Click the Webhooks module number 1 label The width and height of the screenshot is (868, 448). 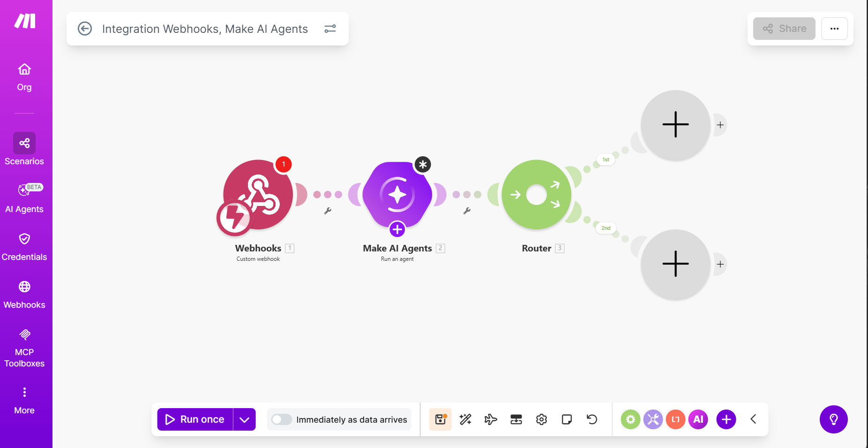click(290, 248)
